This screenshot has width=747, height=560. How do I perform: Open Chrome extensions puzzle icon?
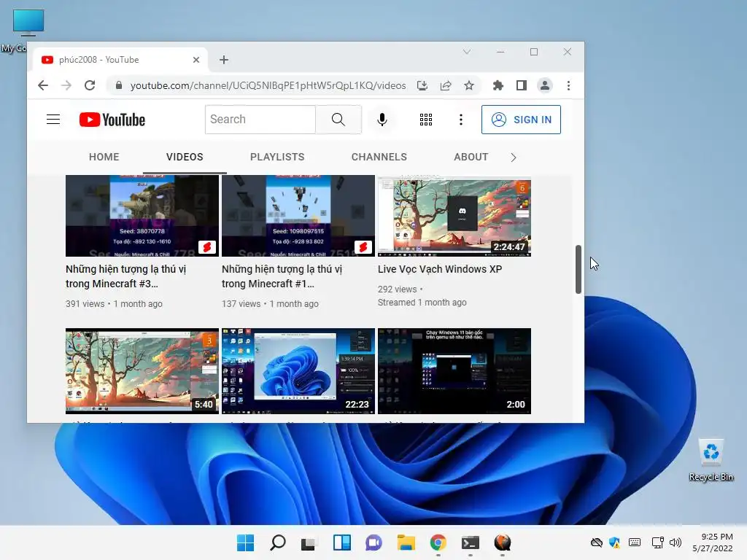point(498,85)
